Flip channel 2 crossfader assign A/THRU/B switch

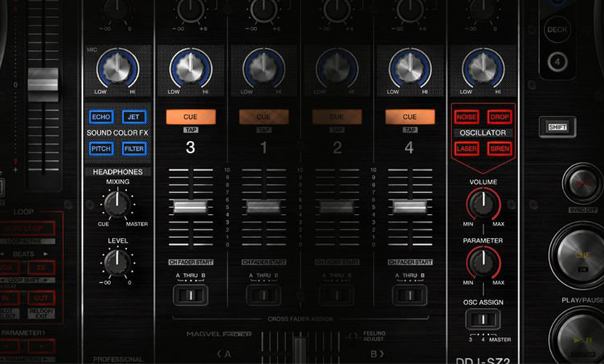point(337,295)
